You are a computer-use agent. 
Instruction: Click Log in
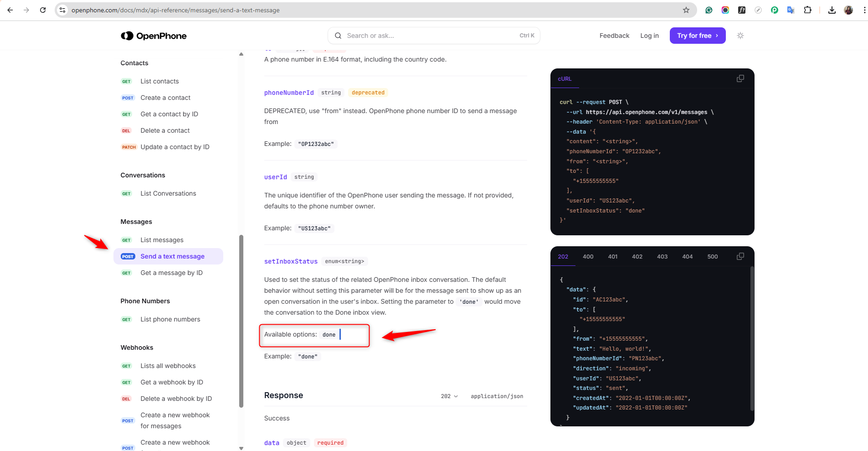pyautogui.click(x=649, y=36)
